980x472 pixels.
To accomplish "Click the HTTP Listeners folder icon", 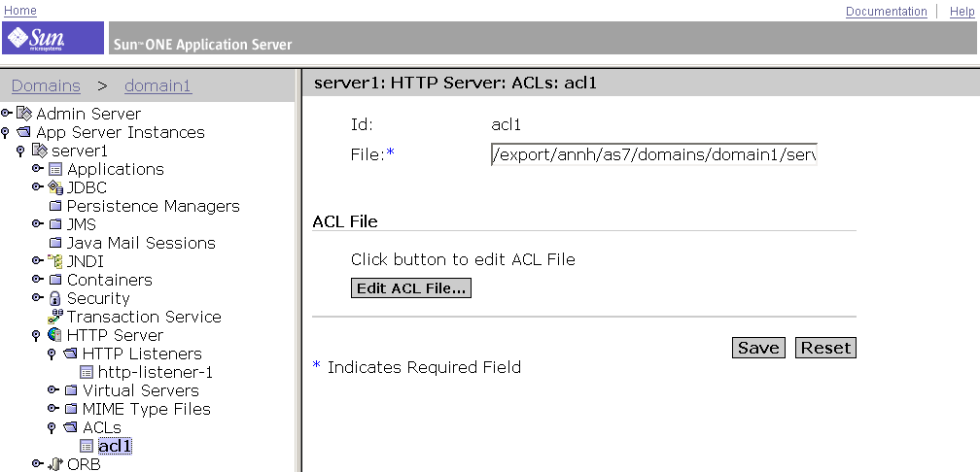I will [71, 354].
